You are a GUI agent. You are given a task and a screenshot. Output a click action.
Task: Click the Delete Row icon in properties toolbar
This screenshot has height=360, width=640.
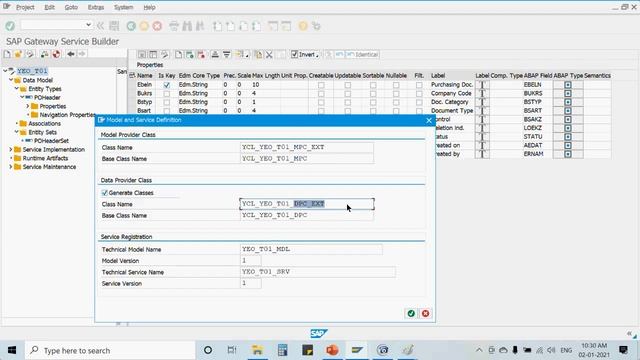(x=201, y=54)
